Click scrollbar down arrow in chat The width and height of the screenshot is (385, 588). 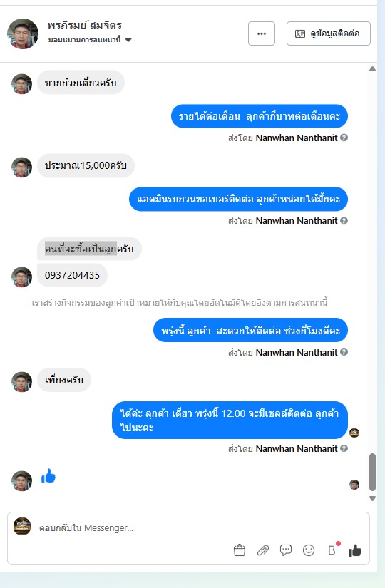pyautogui.click(x=372, y=499)
